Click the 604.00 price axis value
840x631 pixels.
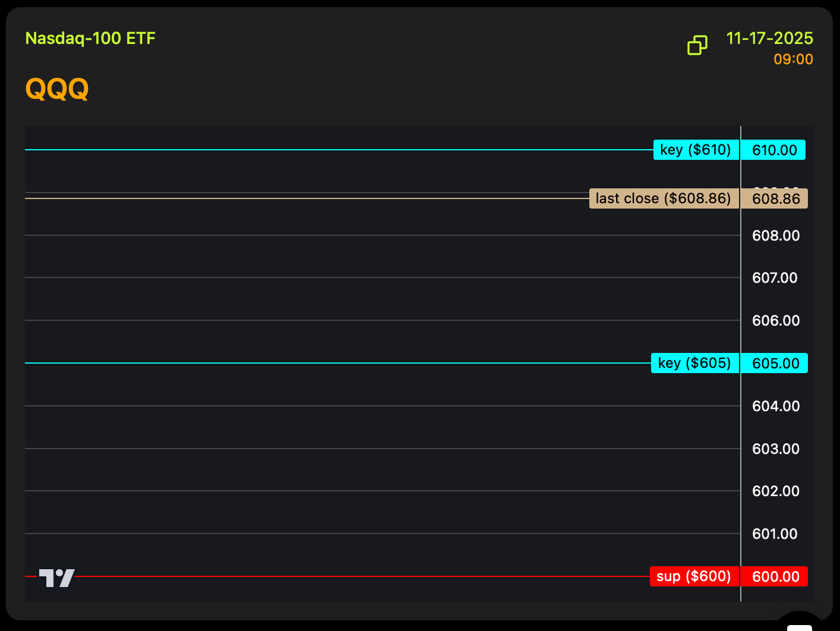(x=775, y=406)
